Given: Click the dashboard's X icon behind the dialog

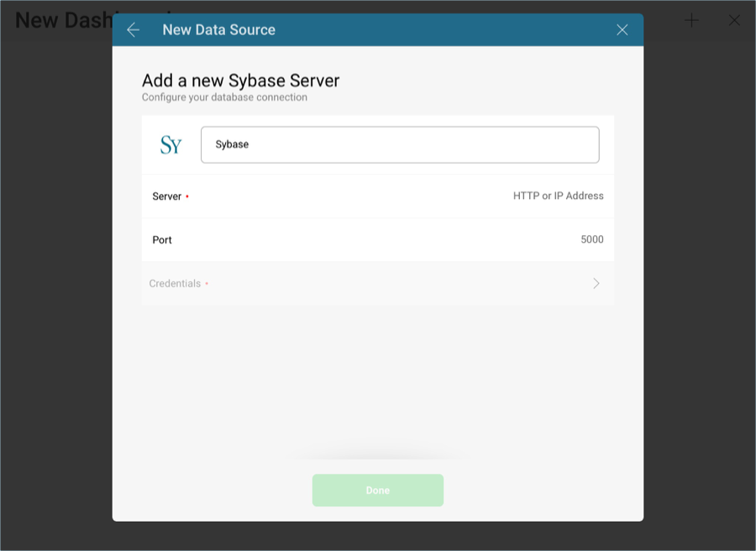Looking at the screenshot, I should [x=734, y=21].
